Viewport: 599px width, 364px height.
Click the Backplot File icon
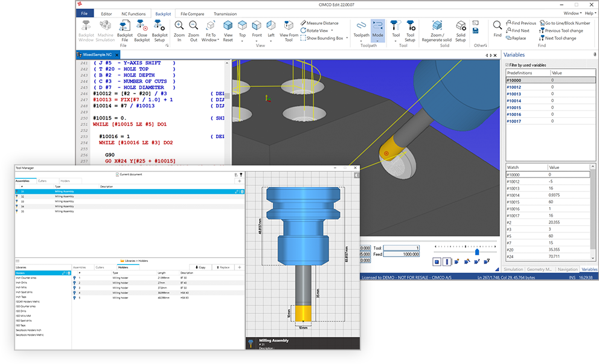[x=124, y=26]
